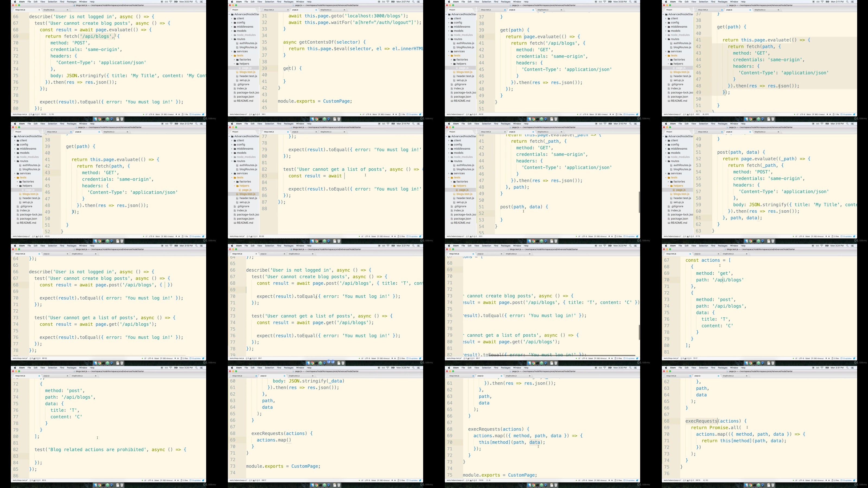Open Terminal dock icon below the 3:31 PM window
This screenshot has height=488, width=868.
coord(754,485)
